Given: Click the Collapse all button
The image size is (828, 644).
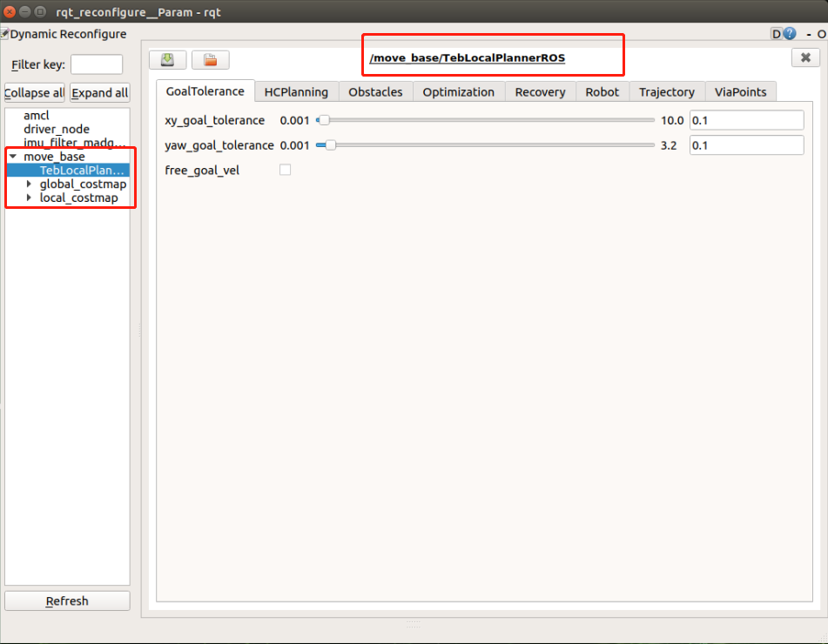Looking at the screenshot, I should (35, 93).
